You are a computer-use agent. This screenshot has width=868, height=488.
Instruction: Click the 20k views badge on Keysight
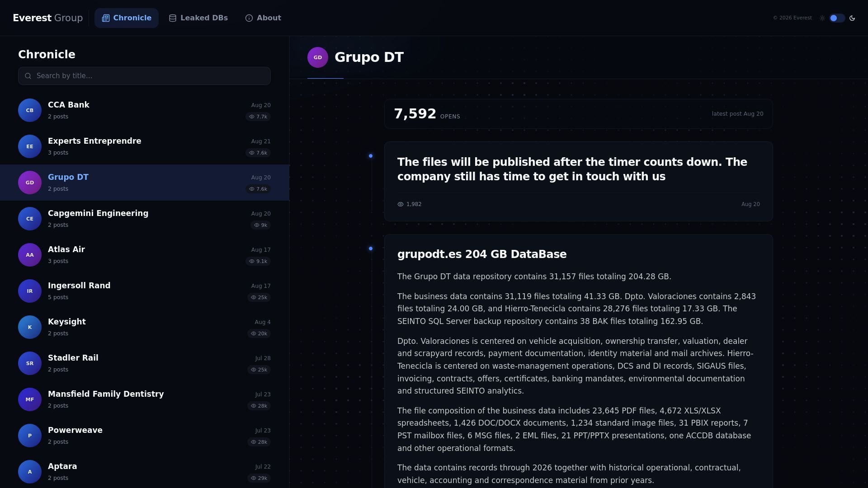[259, 333]
